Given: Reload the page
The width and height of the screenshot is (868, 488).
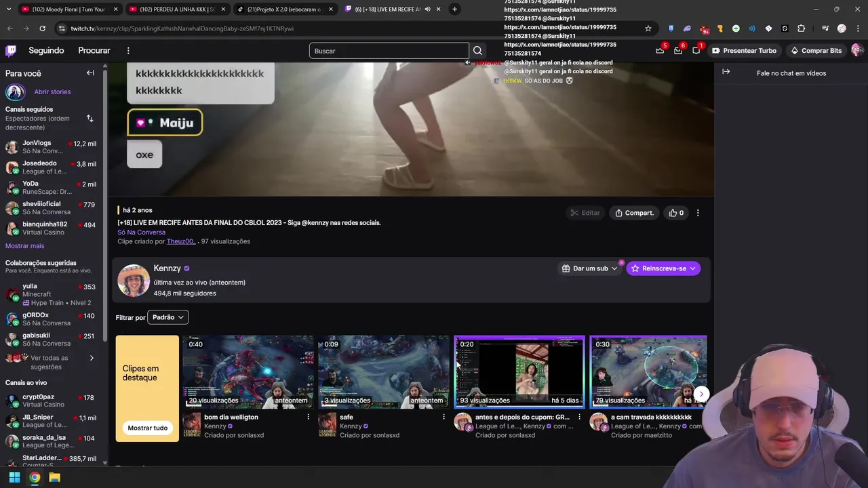Looking at the screenshot, I should [42, 28].
